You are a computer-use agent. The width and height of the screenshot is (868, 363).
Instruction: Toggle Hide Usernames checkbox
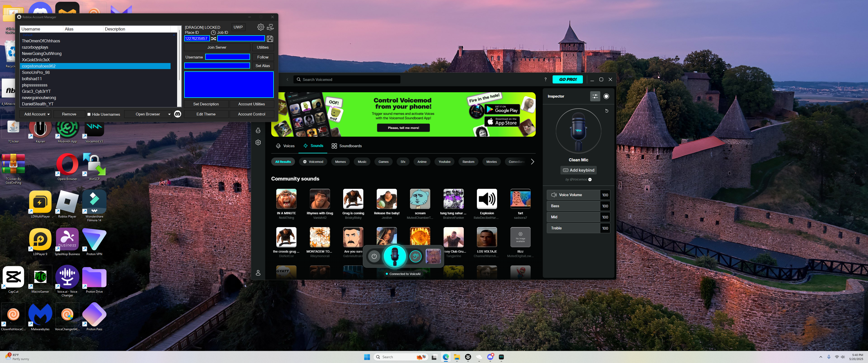coord(89,114)
